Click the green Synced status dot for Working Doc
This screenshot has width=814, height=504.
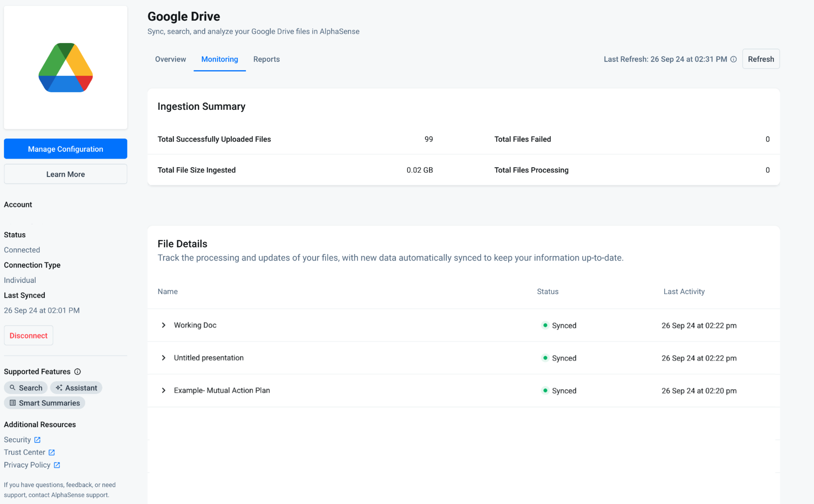click(x=545, y=325)
